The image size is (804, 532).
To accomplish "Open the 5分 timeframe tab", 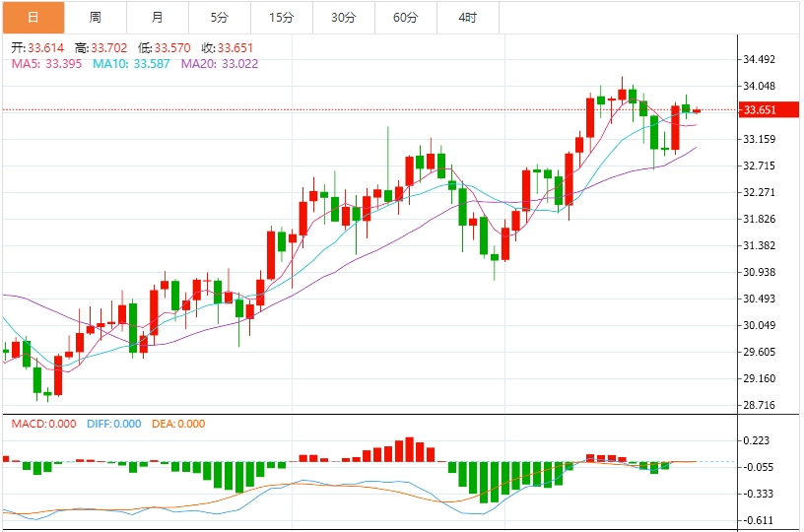I will (220, 18).
